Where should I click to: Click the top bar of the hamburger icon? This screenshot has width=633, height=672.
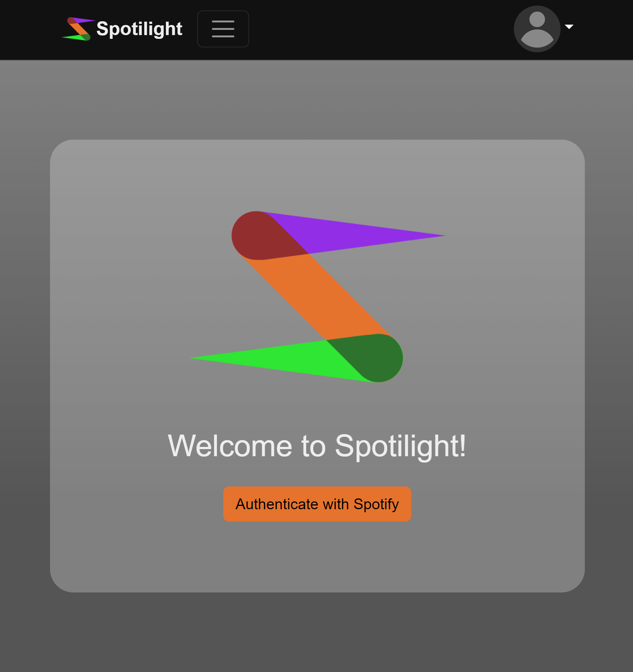pos(223,22)
